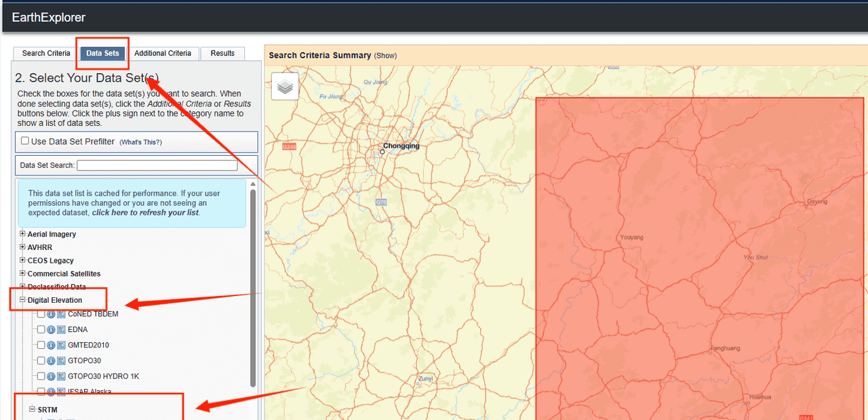
Task: Click the info icon next to GMTED2010
Action: pos(52,345)
